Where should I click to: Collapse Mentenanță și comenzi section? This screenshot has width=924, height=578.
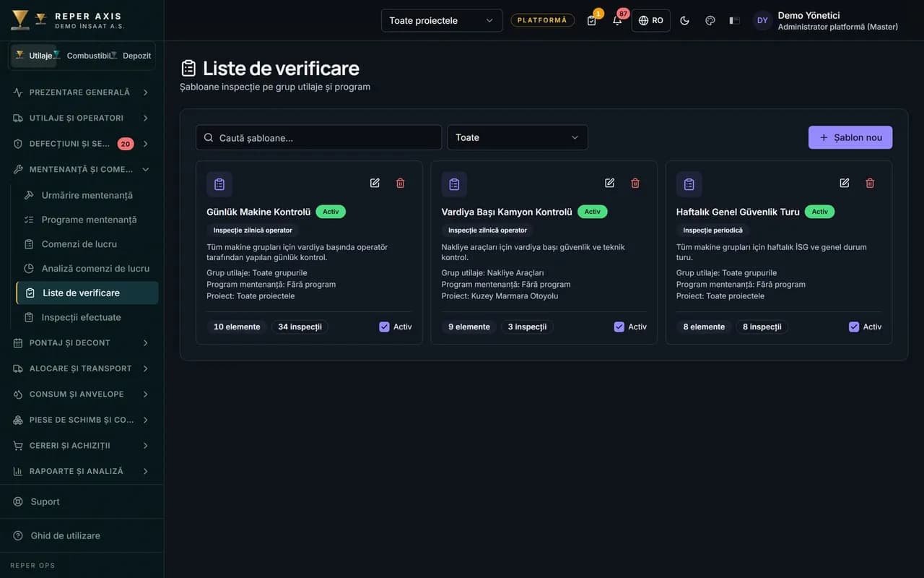pos(82,169)
